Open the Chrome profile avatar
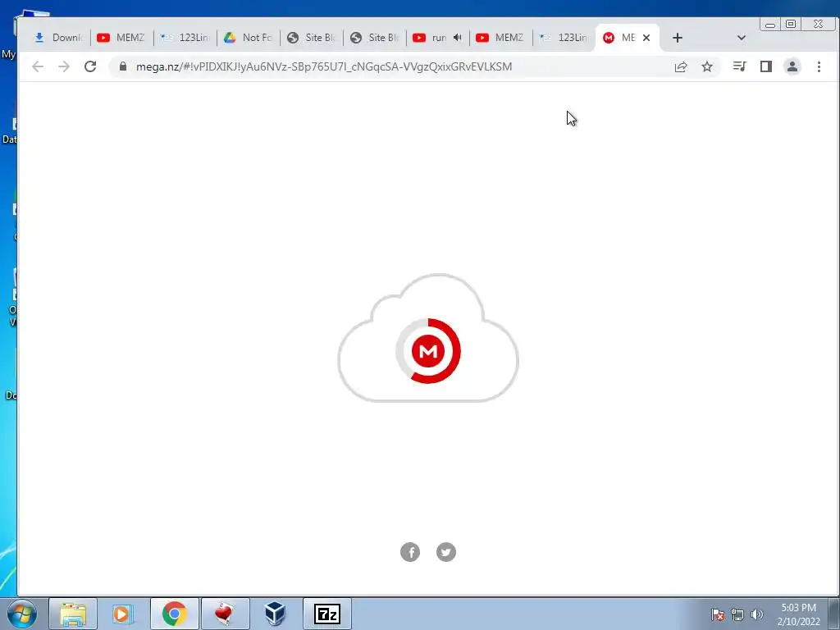840x630 pixels. 792,66
